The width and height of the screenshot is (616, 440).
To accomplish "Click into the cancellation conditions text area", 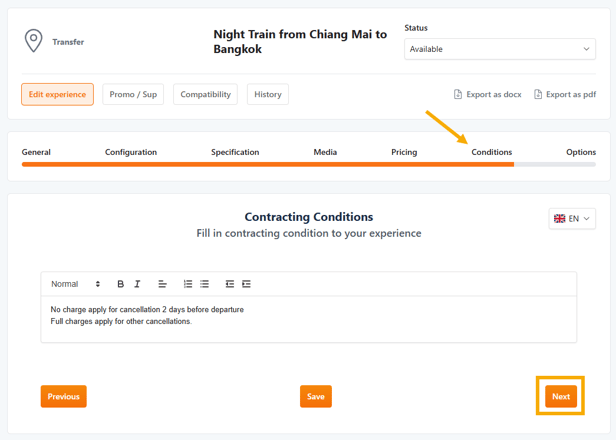I will click(308, 320).
